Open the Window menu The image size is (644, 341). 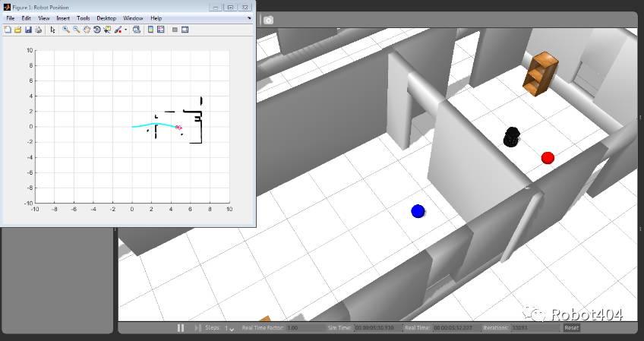pyautogui.click(x=133, y=18)
